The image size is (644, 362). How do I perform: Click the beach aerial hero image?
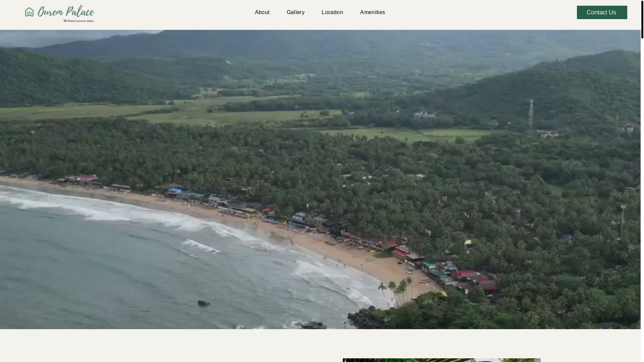point(320,179)
